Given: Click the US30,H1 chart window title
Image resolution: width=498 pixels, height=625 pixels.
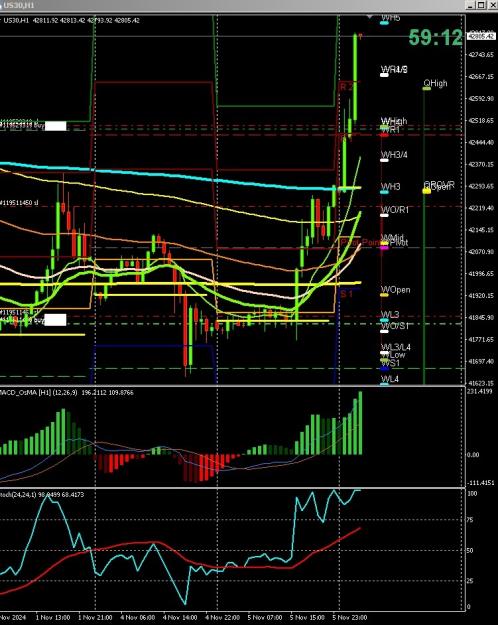Looking at the screenshot, I should pyautogui.click(x=19, y=5).
